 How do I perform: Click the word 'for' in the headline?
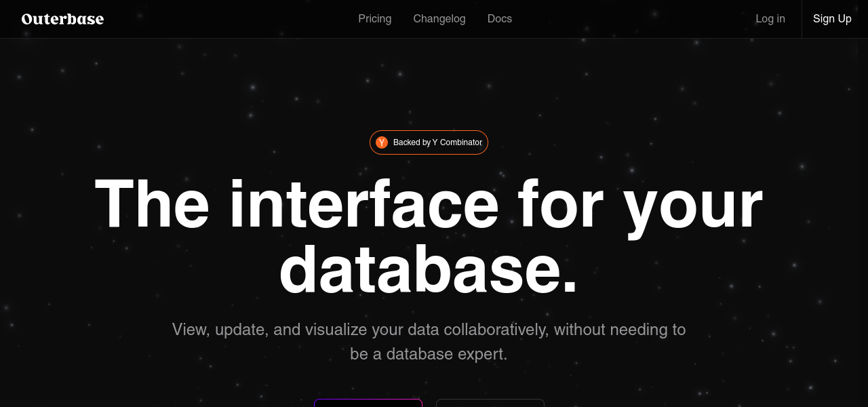point(560,205)
